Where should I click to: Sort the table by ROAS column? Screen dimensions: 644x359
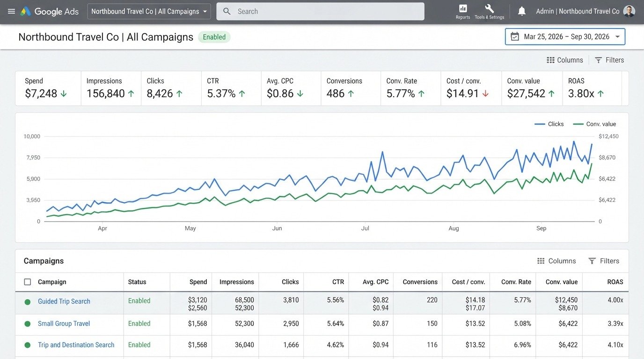[x=615, y=282]
